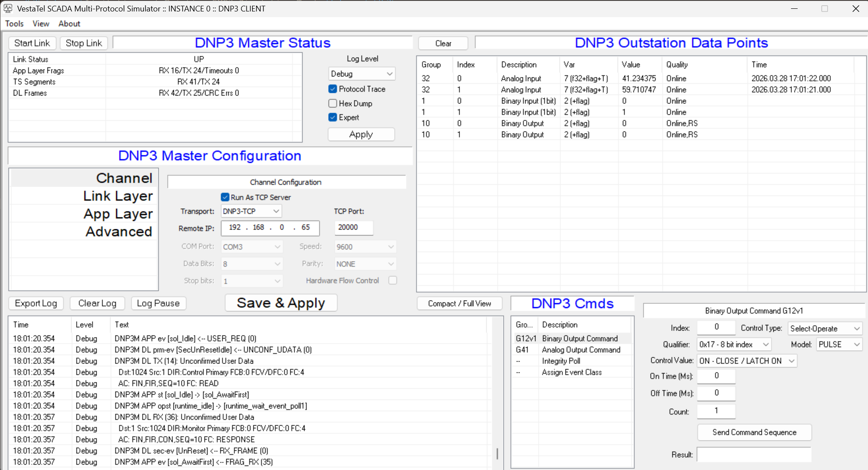Image resolution: width=868 pixels, height=470 pixels.
Task: Click the Save & Apply button
Action: click(x=281, y=303)
